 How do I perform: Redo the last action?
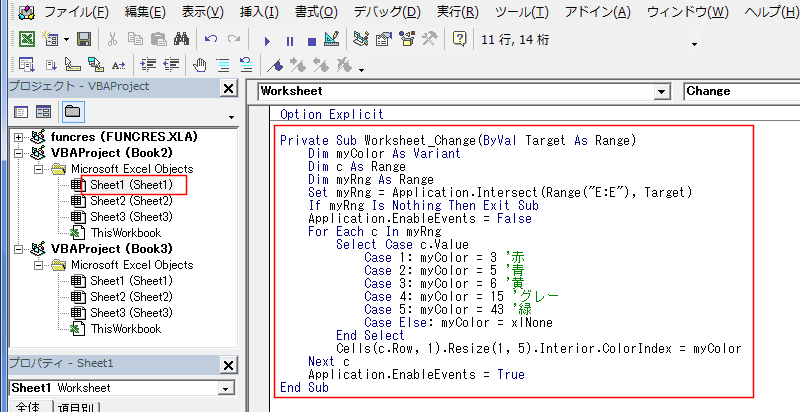tap(234, 39)
